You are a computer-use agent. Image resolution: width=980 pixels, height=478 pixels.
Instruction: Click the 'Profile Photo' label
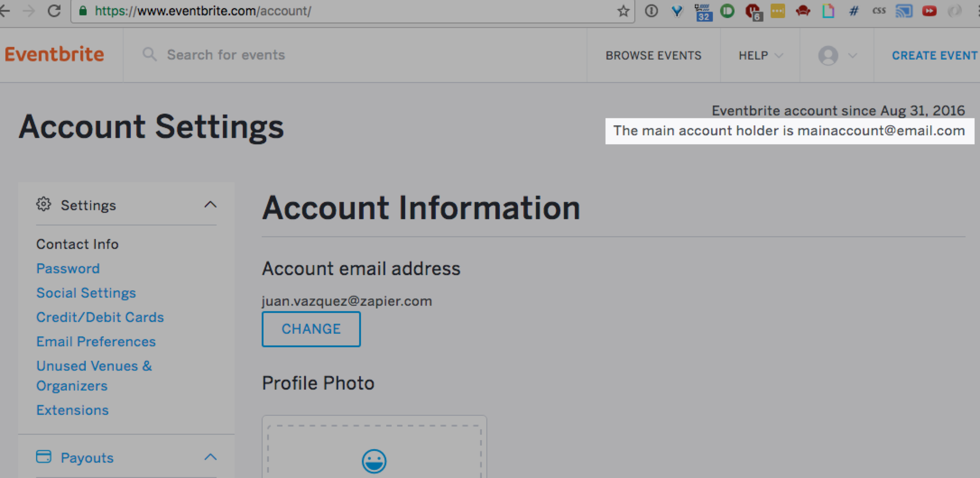point(318,383)
